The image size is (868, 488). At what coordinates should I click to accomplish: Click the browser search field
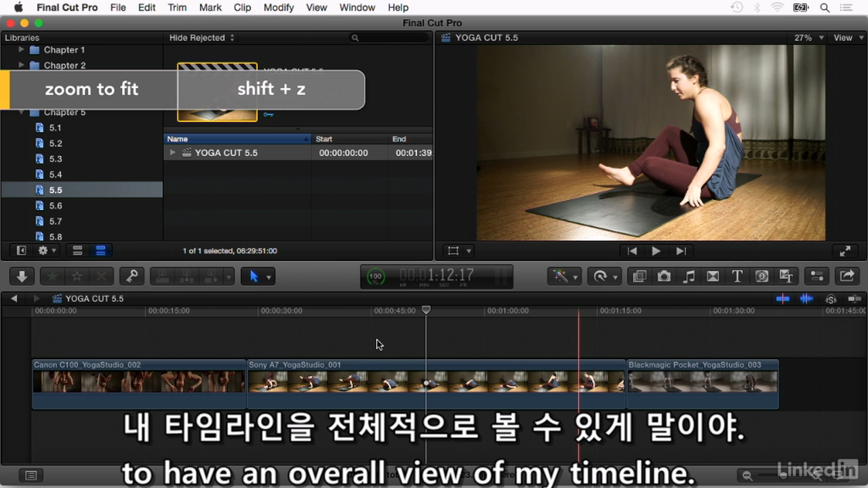point(388,38)
